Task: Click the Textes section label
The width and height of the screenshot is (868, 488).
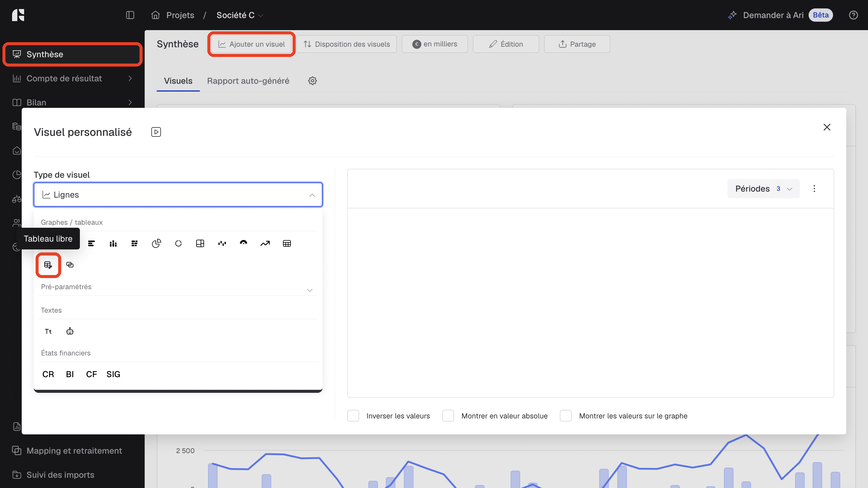Action: [51, 310]
